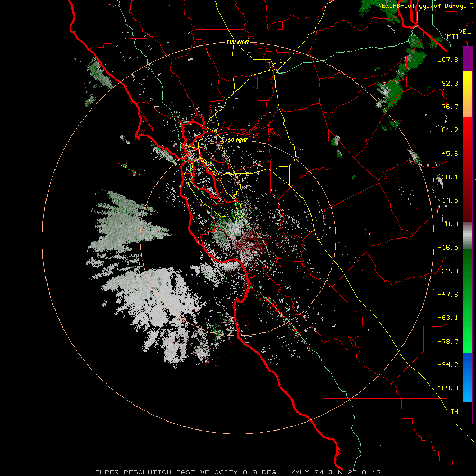Click the KMUX station identifier in caption
The image size is (476, 476).
(x=300, y=472)
